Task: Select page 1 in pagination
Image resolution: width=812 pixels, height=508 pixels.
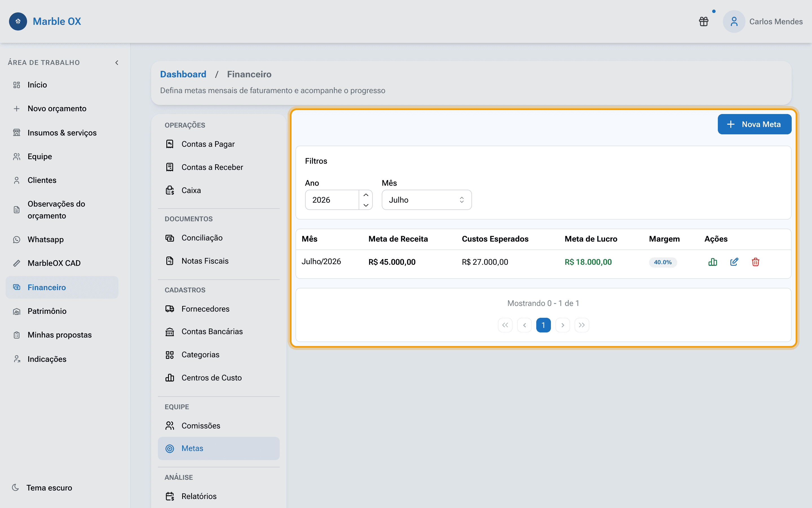Action: coord(544,325)
